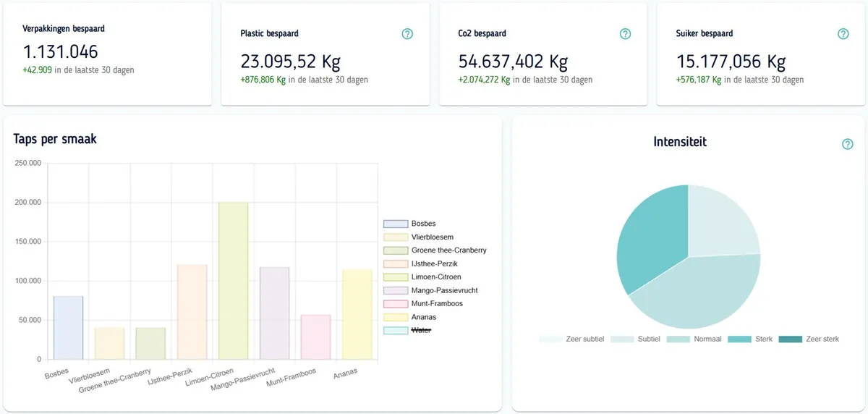Viewport: 868px width, 414px height.
Task: Open help icon beside Intensiteit title
Action: click(848, 144)
